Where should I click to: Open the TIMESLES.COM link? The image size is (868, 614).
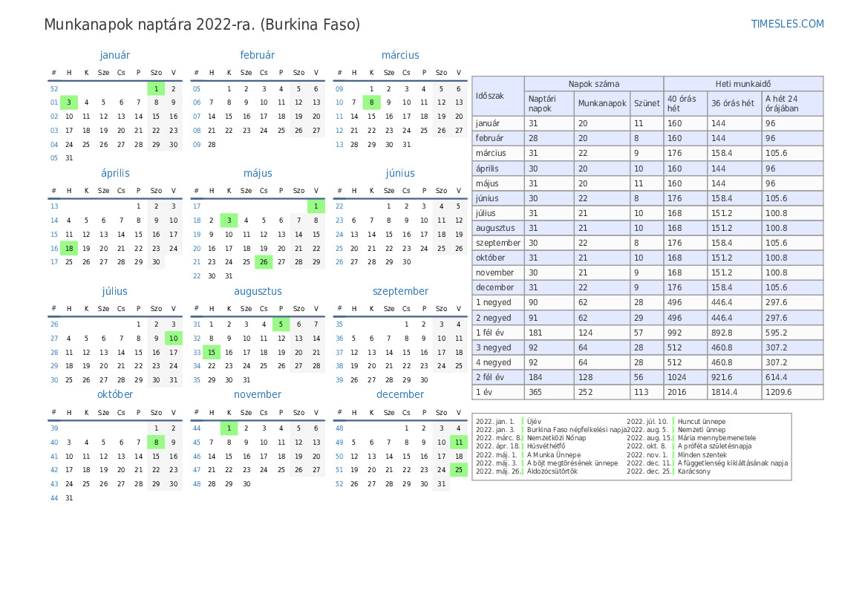[787, 24]
